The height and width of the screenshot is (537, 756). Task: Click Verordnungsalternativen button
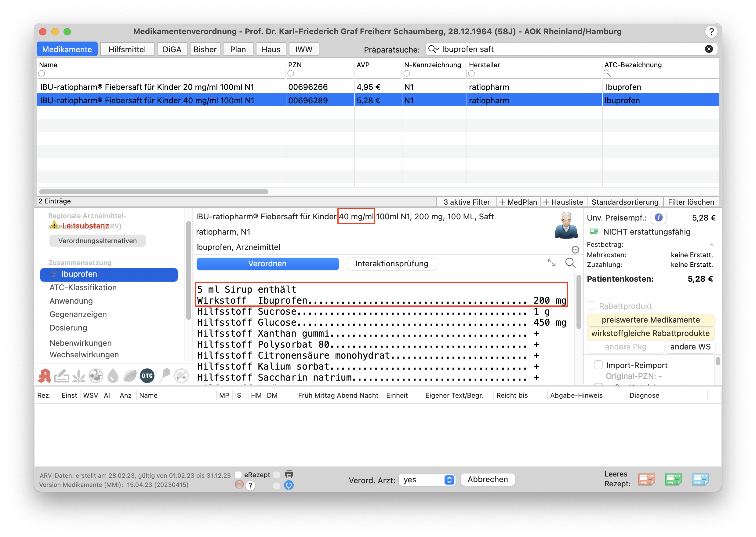pyautogui.click(x=97, y=241)
